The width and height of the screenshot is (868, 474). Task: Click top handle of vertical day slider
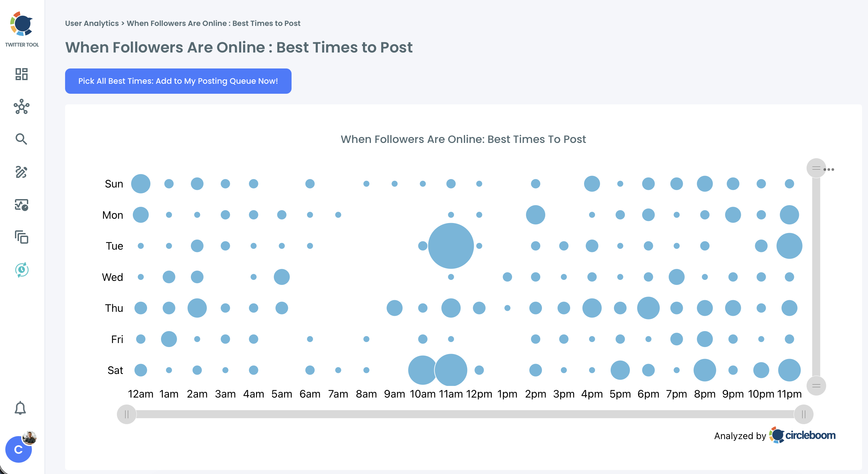tap(816, 168)
